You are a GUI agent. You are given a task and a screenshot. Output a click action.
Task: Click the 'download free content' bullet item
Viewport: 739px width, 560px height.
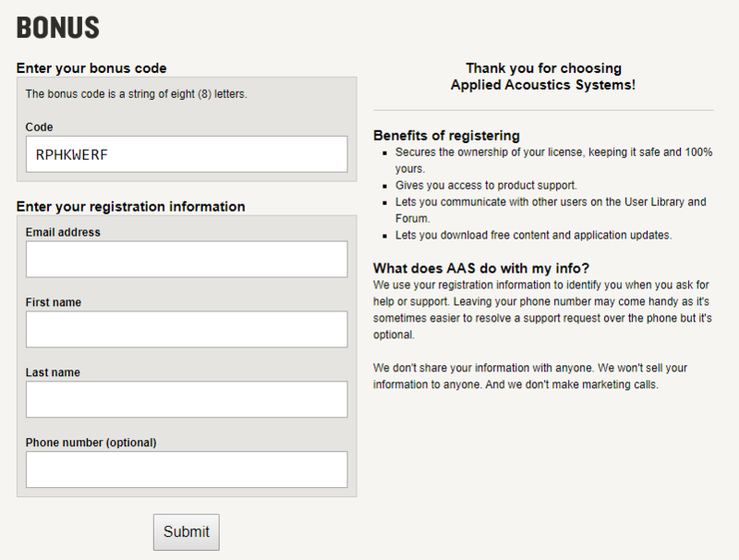click(x=533, y=236)
